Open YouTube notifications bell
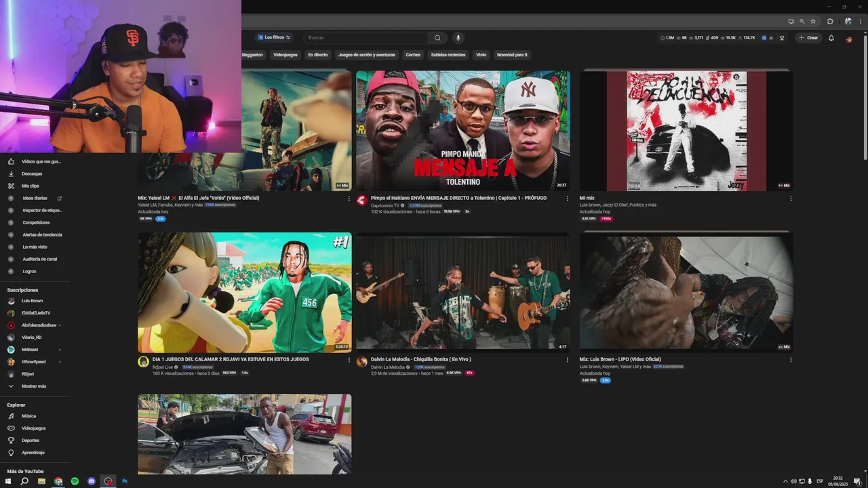Image resolution: width=868 pixels, height=488 pixels. tap(831, 38)
